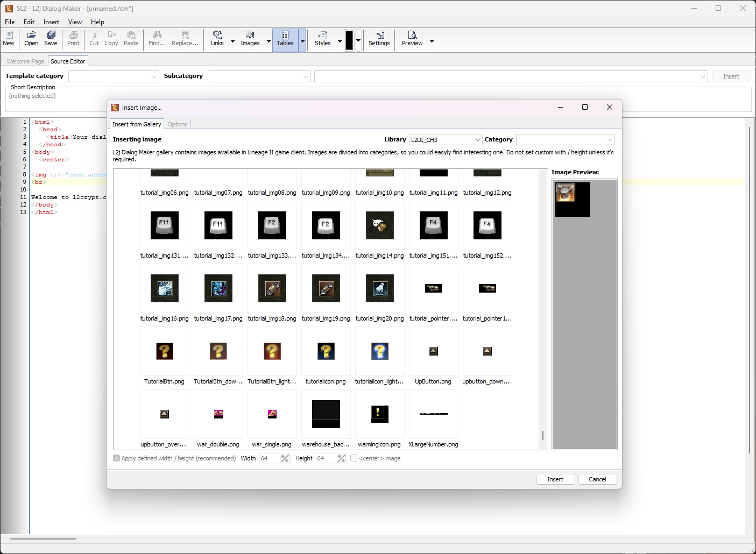Open the Subcategory dropdown

305,76
